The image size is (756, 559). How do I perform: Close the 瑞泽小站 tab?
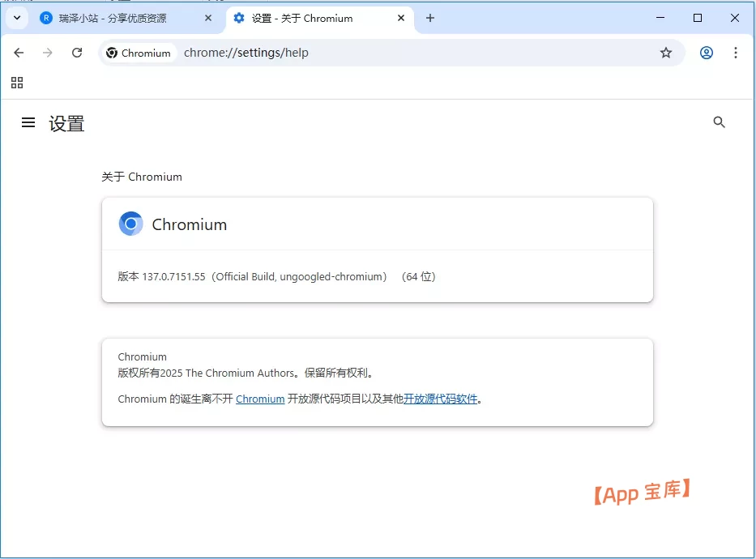(208, 18)
